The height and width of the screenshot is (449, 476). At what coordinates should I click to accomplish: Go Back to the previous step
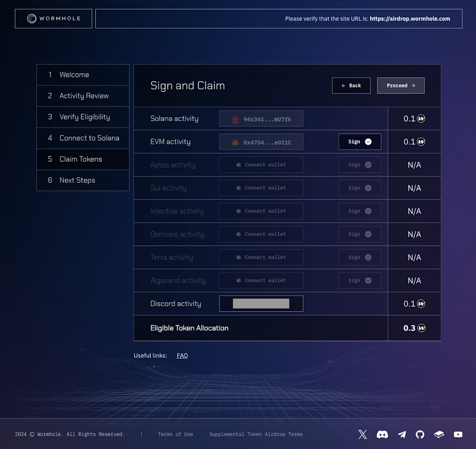coord(351,85)
